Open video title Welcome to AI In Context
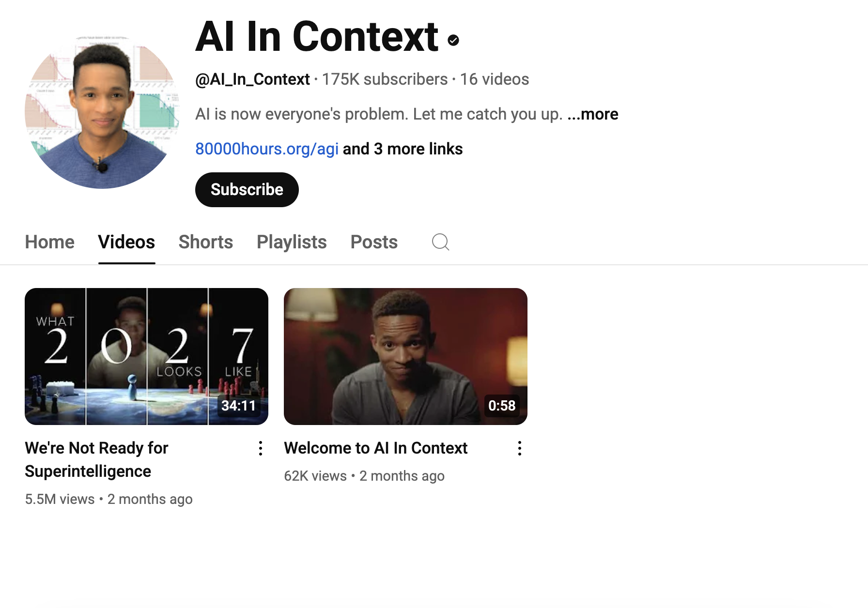Image resolution: width=868 pixels, height=608 pixels. [376, 448]
